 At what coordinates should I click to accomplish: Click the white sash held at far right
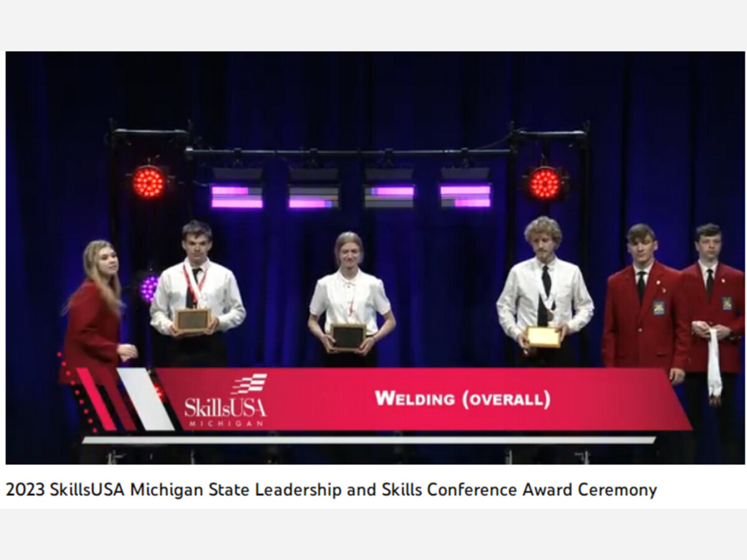pyautogui.click(x=713, y=360)
